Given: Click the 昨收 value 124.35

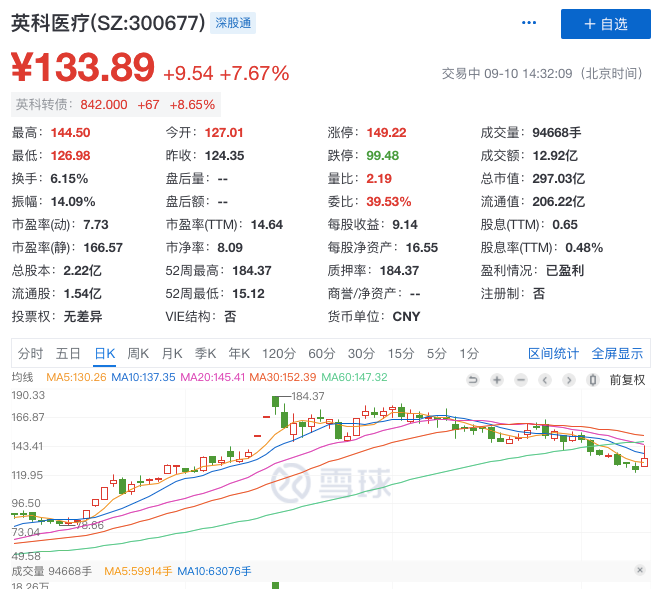Looking at the screenshot, I should click(x=224, y=155).
